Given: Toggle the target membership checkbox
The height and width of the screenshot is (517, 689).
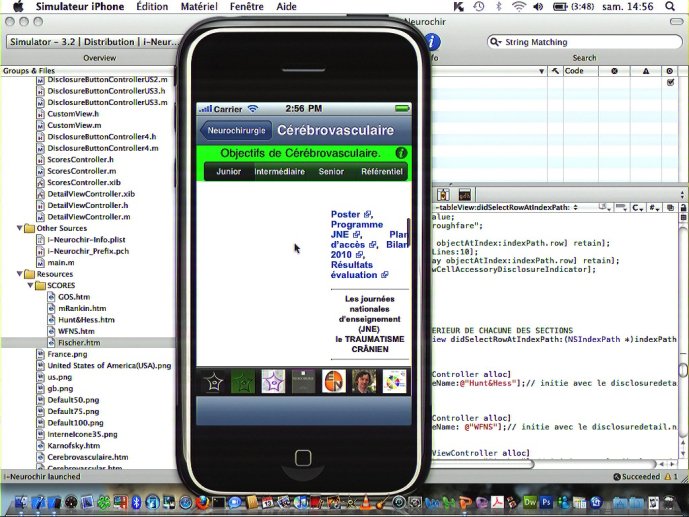Looking at the screenshot, I should [670, 82].
